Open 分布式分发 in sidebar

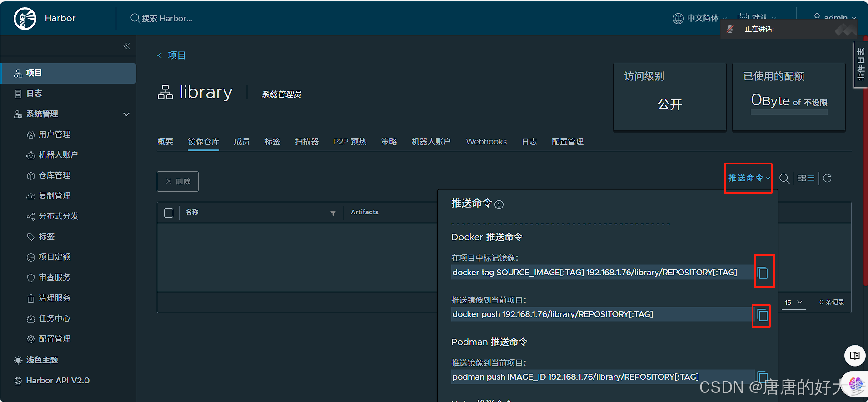pyautogui.click(x=58, y=216)
